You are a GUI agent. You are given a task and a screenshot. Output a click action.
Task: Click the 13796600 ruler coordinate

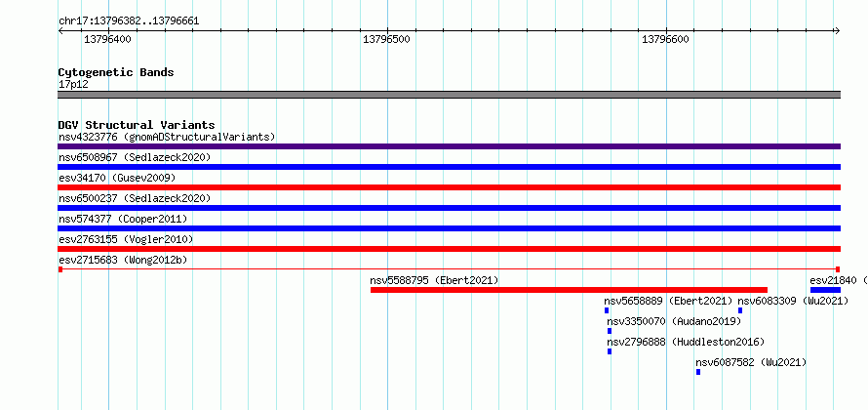pyautogui.click(x=665, y=40)
